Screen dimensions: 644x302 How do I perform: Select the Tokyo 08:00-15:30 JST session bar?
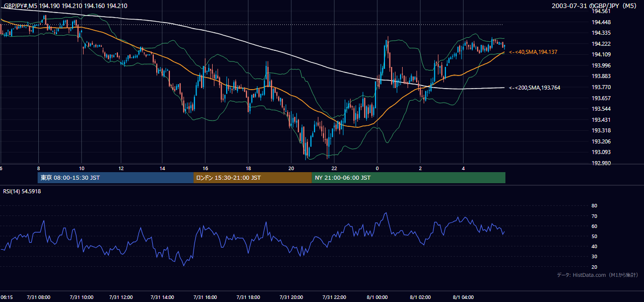pyautogui.click(x=115, y=178)
